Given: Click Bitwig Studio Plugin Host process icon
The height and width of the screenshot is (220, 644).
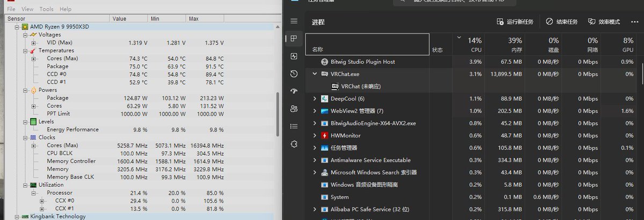Looking at the screenshot, I should coord(325,62).
